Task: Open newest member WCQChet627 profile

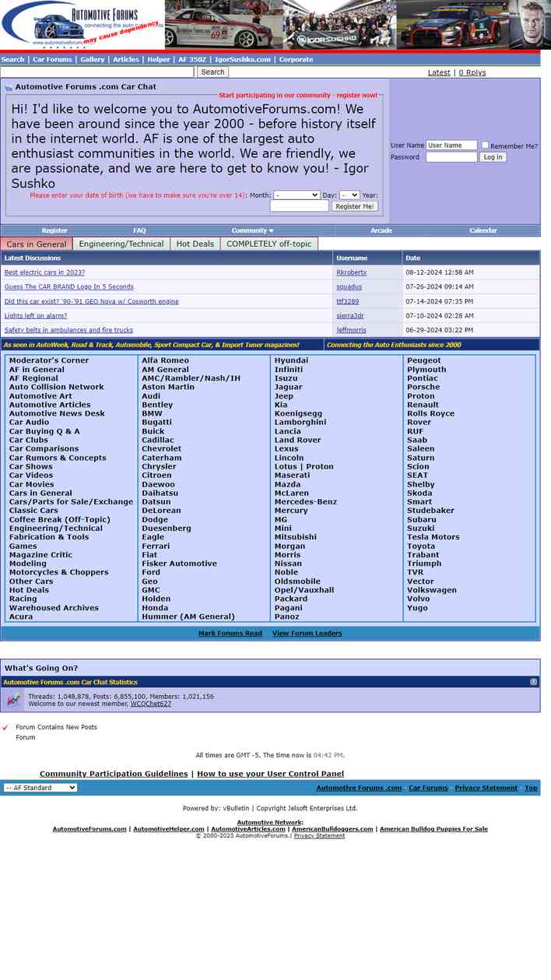Action: coord(151,704)
